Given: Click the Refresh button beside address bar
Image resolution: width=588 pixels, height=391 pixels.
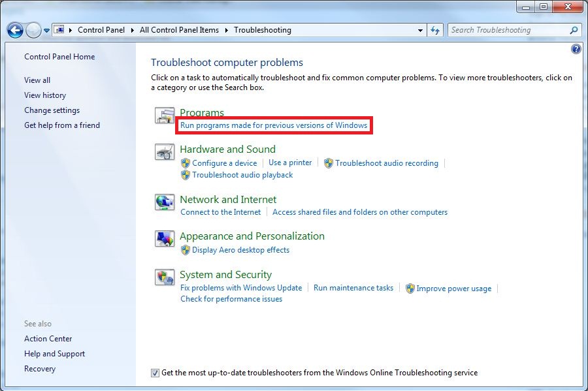Looking at the screenshot, I should 435,30.
